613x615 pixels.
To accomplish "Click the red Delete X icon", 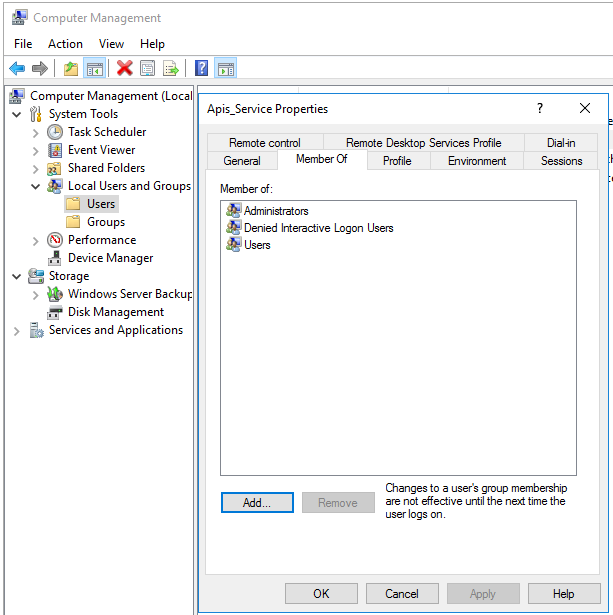I will coord(124,68).
